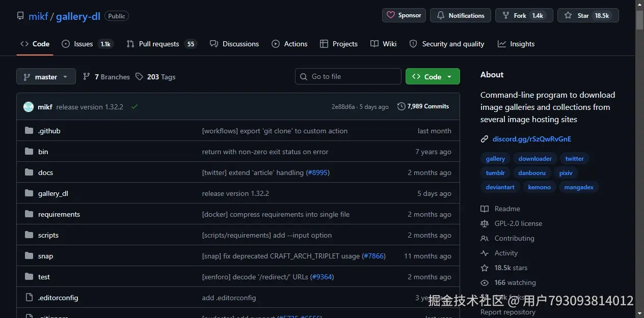
Task: Open the snap folder
Action: [x=45, y=256]
